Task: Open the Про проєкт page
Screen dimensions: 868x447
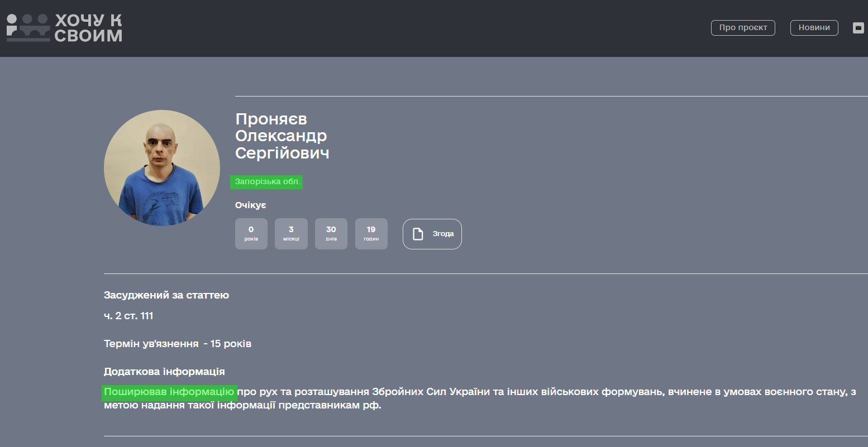Action: tap(743, 27)
